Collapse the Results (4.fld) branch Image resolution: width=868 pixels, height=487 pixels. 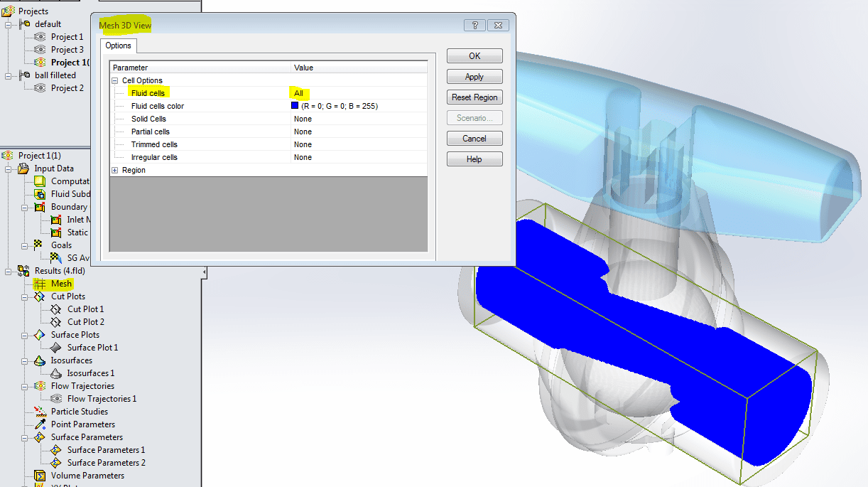(x=9, y=271)
